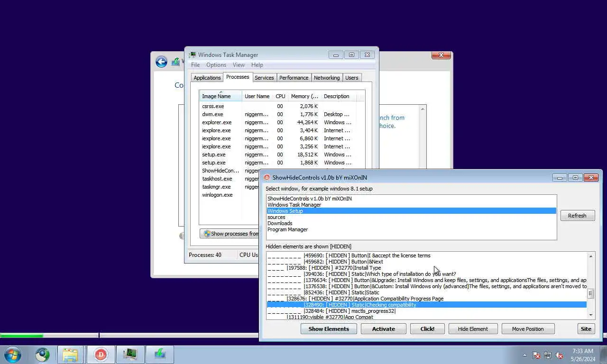Sort processes by User Name column
607x364 pixels.
click(257, 96)
